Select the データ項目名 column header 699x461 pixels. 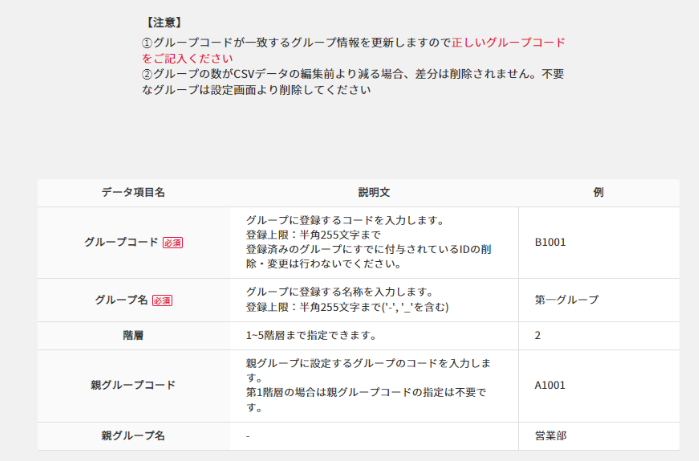pos(133,192)
